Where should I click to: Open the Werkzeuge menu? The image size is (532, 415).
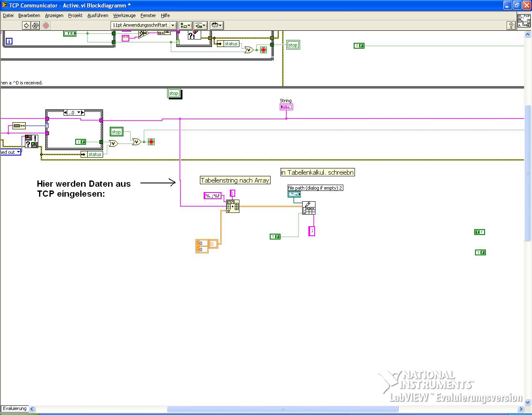click(x=124, y=15)
